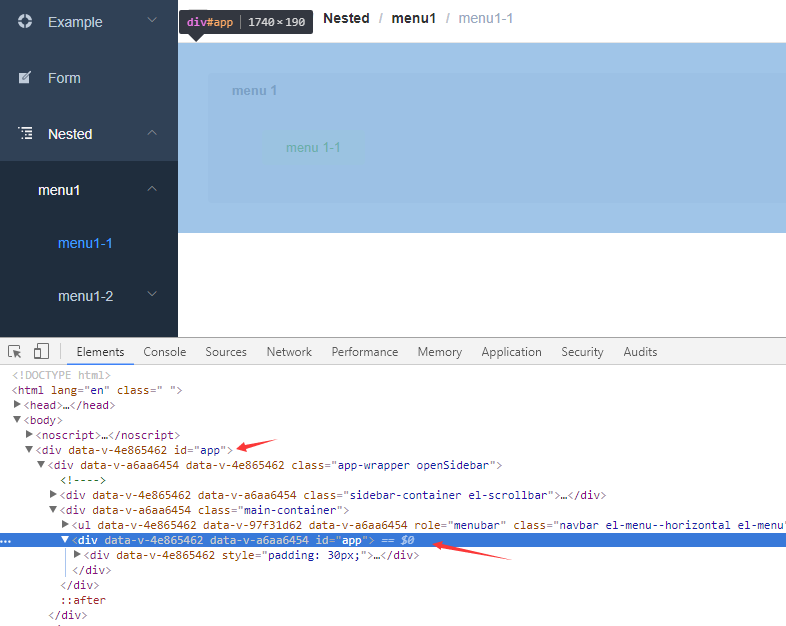Screen dimensions: 786x626
Task: Collapse the selected inner div id=app triangle
Action: (x=65, y=540)
